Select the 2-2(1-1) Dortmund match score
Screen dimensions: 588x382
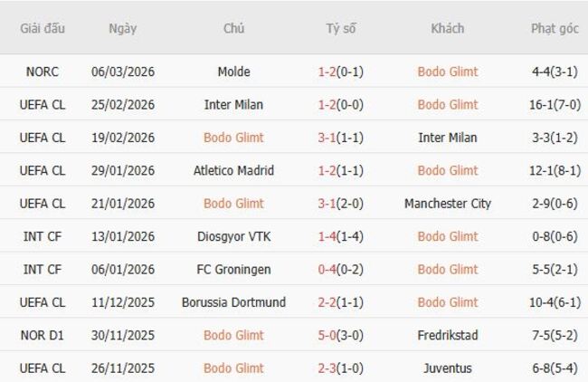(341, 302)
